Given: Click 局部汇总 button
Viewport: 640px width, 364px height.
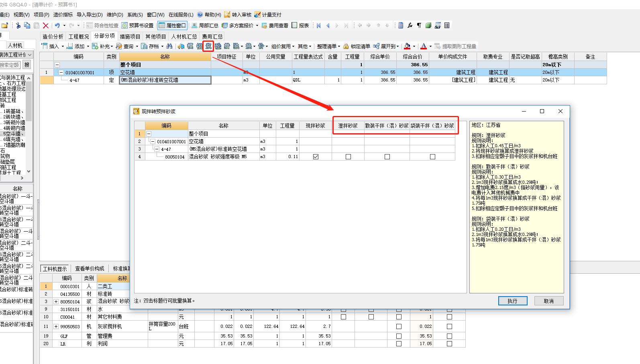Looking at the screenshot, I should [205, 25].
